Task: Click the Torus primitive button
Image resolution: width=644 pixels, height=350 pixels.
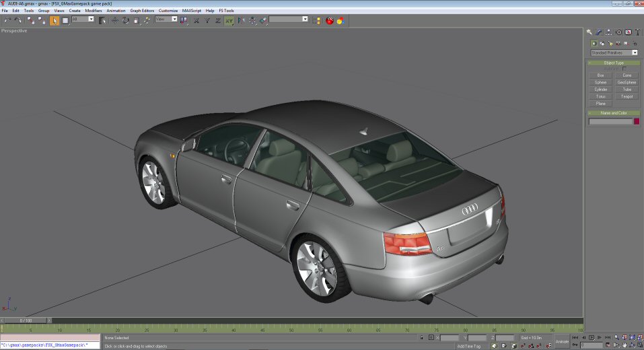Action: click(x=600, y=96)
